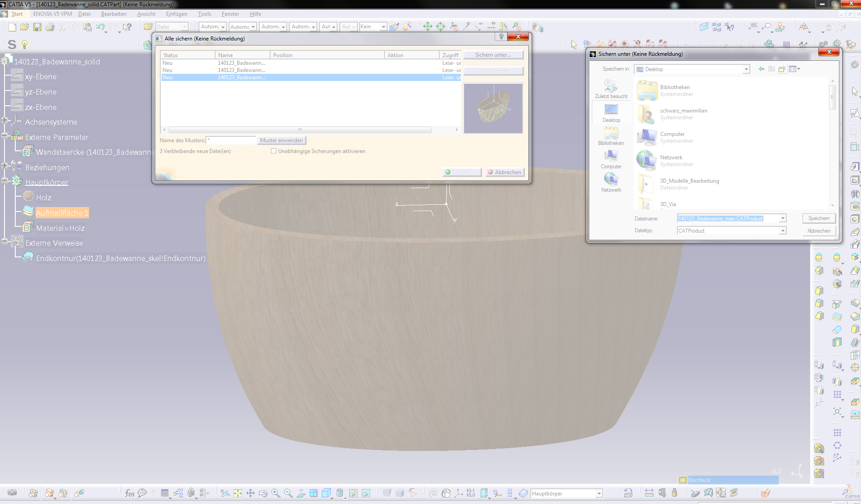Click the green move arrows icon in top toolbar
The height and width of the screenshot is (504, 861).
pos(428,27)
